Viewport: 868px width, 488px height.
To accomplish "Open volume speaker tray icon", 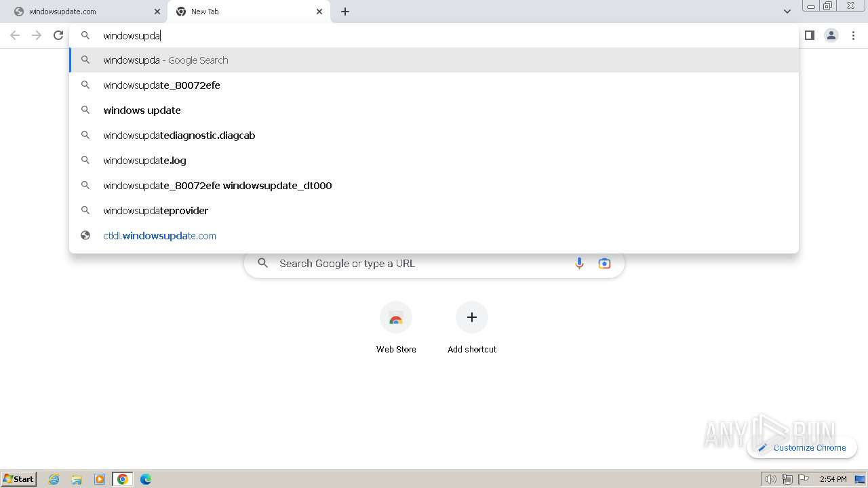I will pyautogui.click(x=770, y=479).
